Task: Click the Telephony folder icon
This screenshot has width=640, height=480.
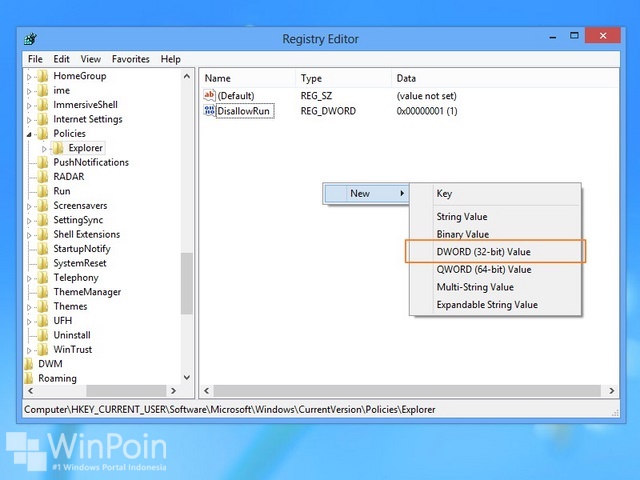Action: (x=43, y=278)
